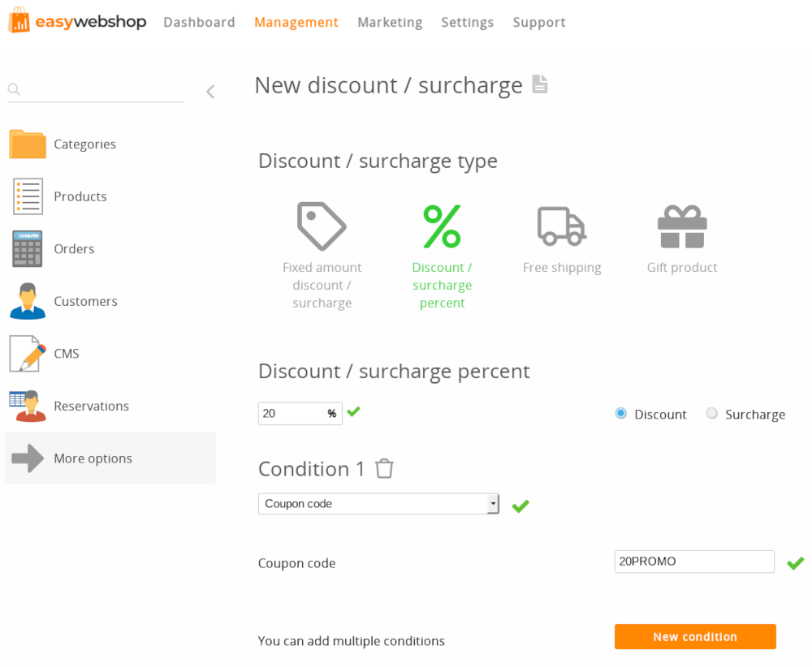
Task: Select the Surcharge radio button
Action: (712, 414)
